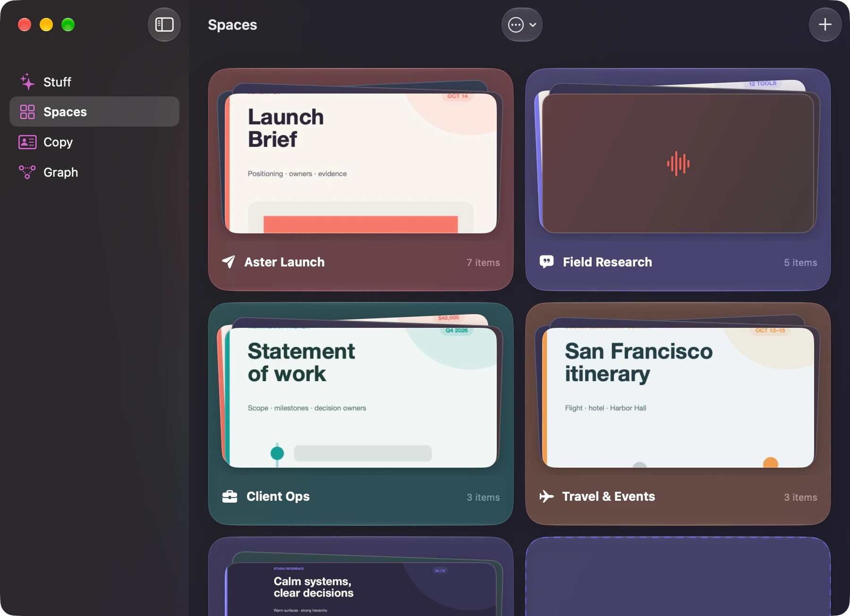Click the Graph nodes icon
850x616 pixels.
27,172
